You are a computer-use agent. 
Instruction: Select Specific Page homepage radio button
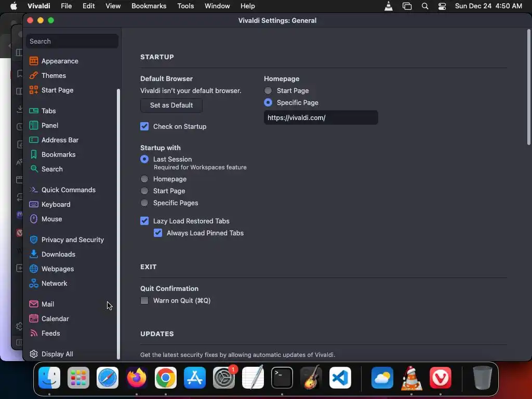(x=268, y=102)
